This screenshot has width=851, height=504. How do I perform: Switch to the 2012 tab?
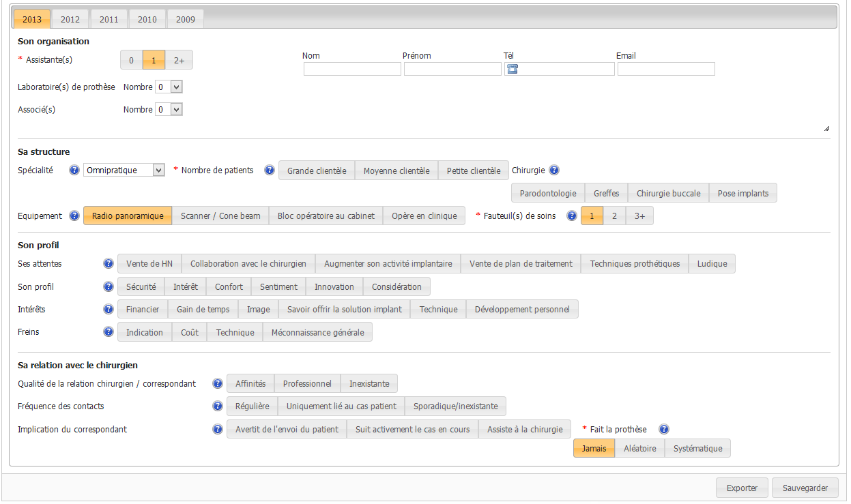coord(70,19)
